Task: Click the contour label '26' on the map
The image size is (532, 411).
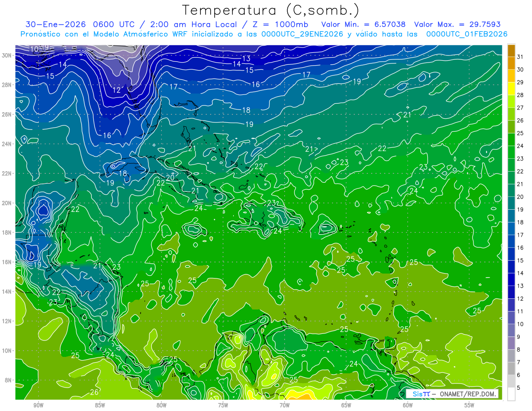Action: [94, 392]
